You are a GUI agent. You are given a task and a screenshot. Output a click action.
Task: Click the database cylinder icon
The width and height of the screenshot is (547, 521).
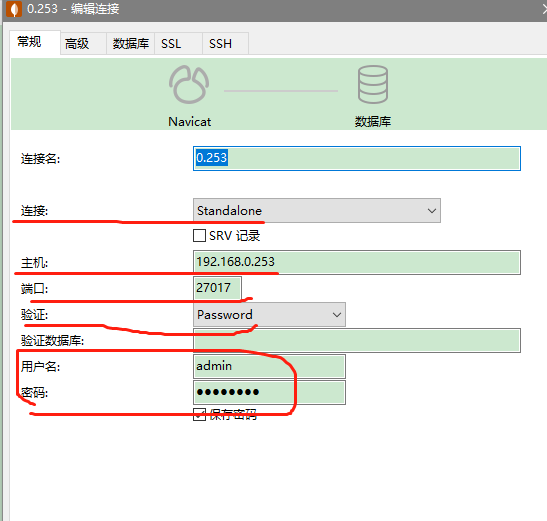tap(373, 84)
